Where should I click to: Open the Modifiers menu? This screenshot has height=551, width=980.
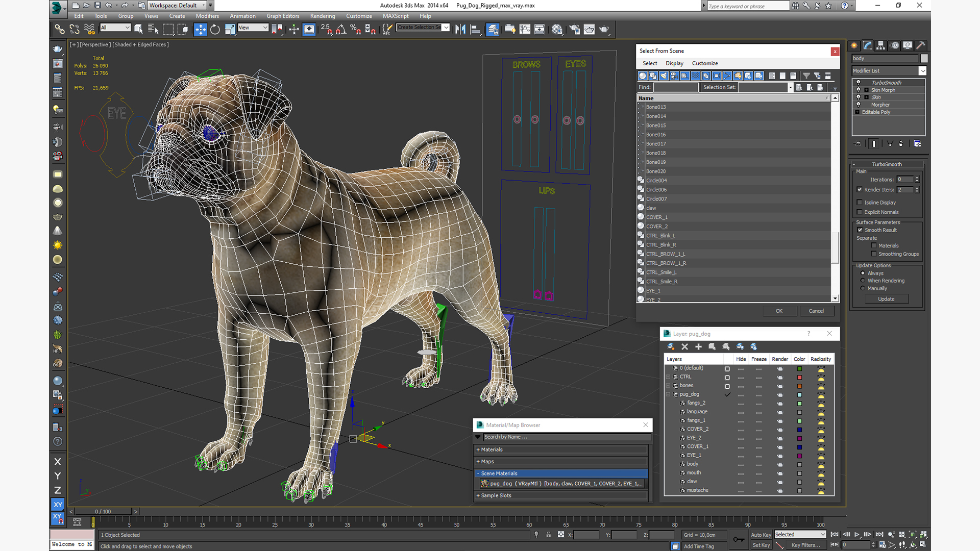pos(207,16)
